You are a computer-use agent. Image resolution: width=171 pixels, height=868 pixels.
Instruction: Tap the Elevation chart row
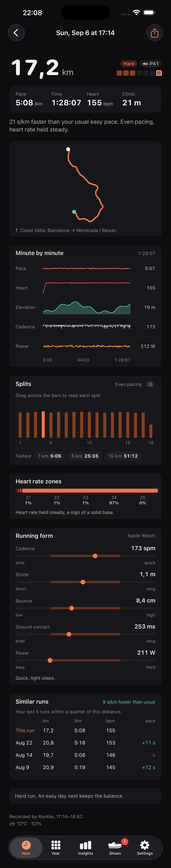click(85, 307)
